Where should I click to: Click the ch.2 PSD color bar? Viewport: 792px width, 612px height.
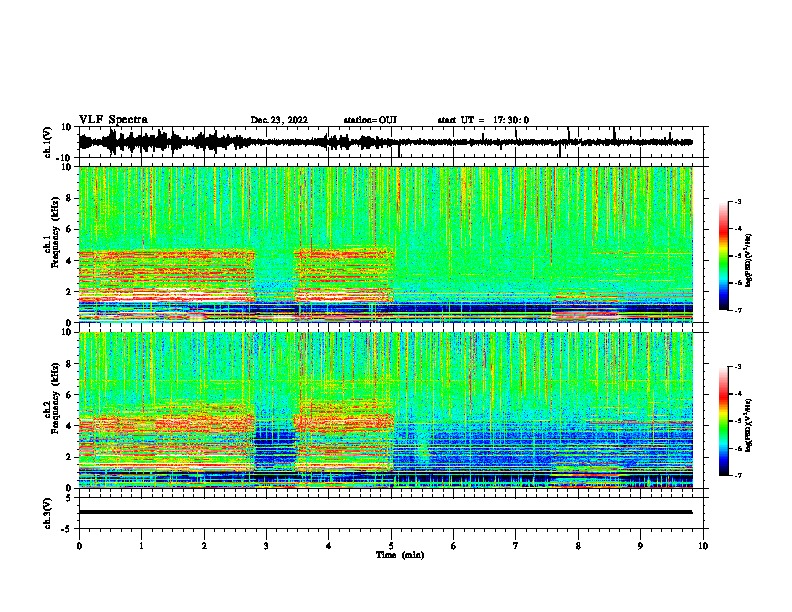pos(724,421)
